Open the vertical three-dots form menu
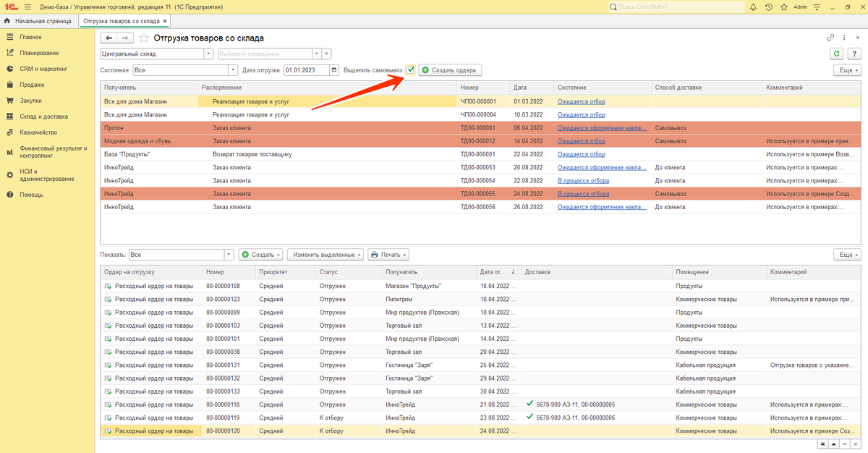Image resolution: width=868 pixels, height=453 pixels. pyautogui.click(x=845, y=38)
